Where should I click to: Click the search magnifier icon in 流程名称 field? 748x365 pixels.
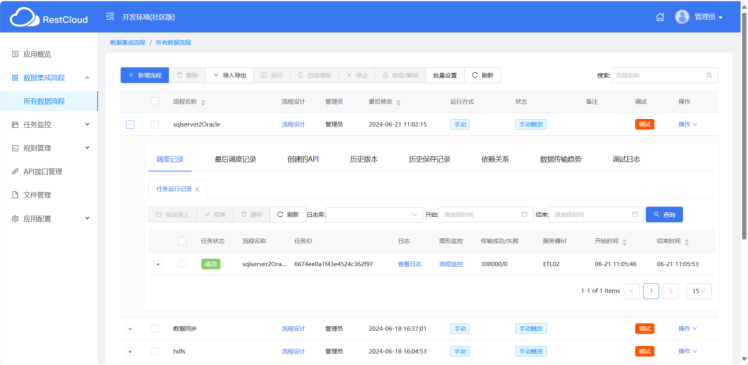coord(709,75)
